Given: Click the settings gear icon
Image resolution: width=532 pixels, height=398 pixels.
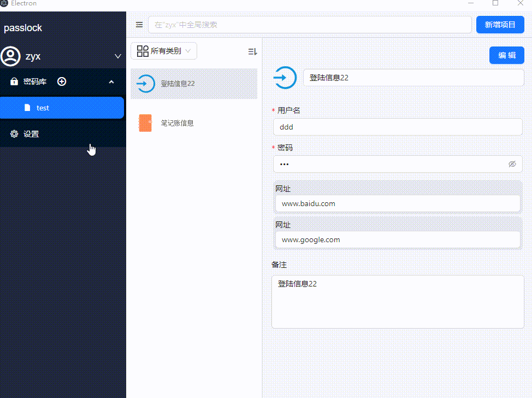Looking at the screenshot, I should click(14, 134).
